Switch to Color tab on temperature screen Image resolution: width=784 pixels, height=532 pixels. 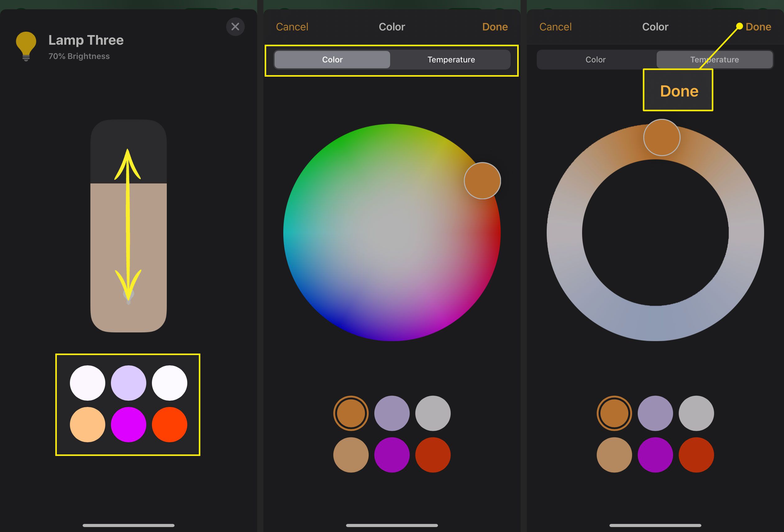click(x=595, y=60)
